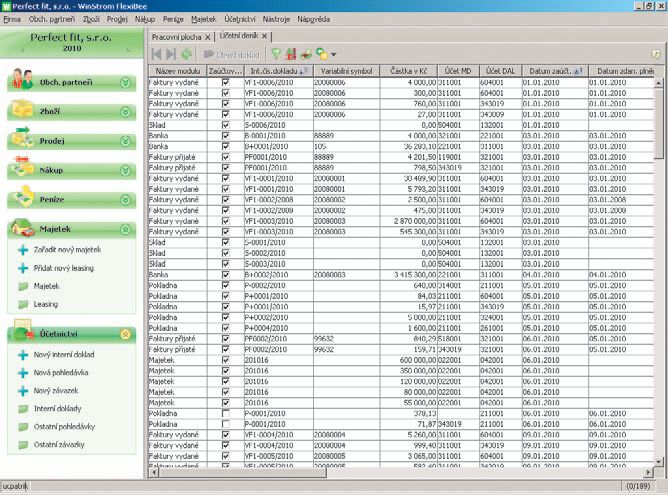The height and width of the screenshot is (495, 668).
Task: Open the Firma menu
Action: [12, 19]
